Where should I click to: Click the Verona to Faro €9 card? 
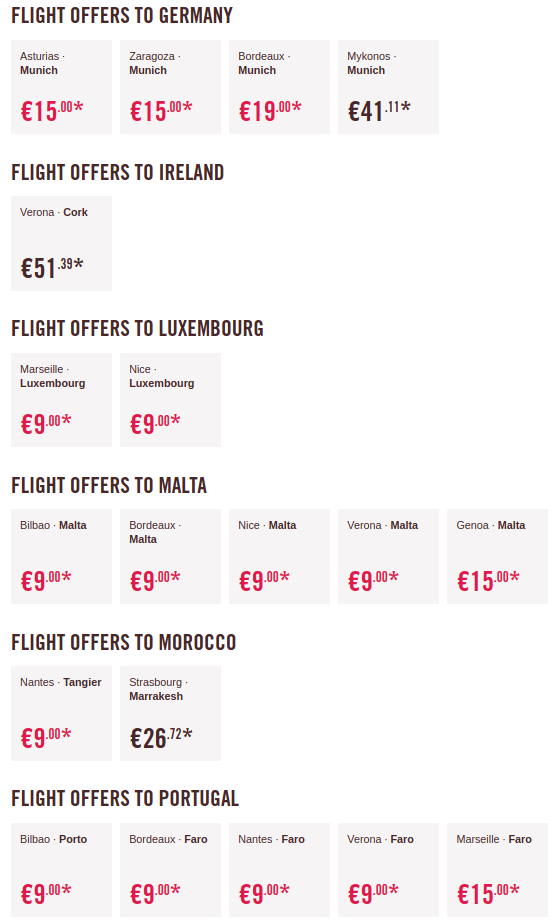(x=389, y=870)
